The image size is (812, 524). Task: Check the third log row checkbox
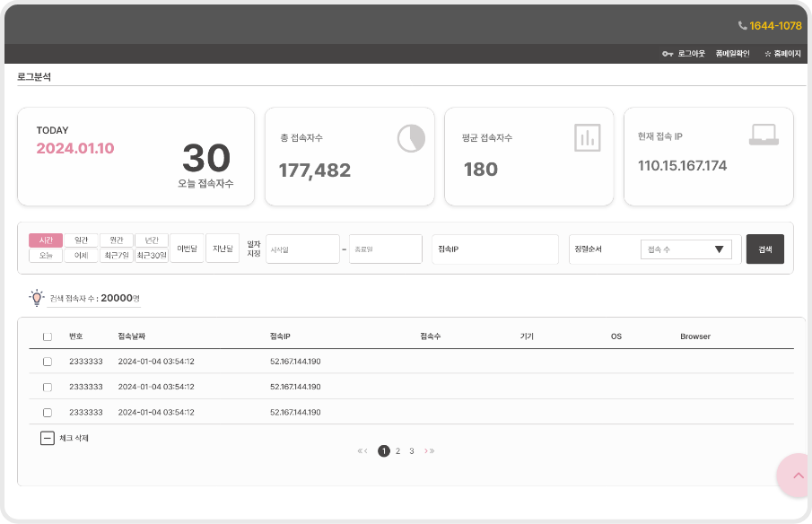(48, 413)
